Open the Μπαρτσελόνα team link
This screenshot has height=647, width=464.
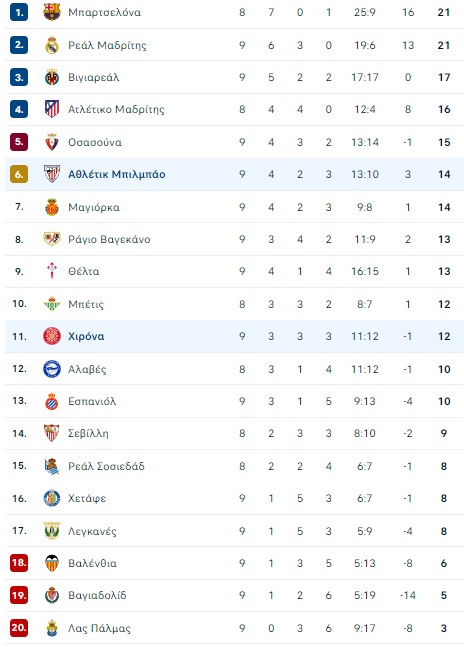pos(104,12)
